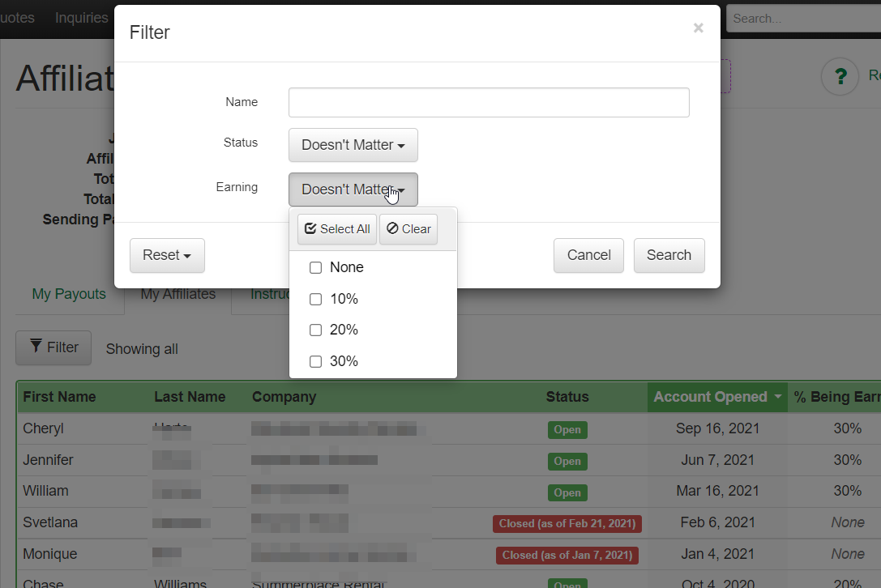
Task: Click Select All in Earning dropdown
Action: click(x=337, y=229)
